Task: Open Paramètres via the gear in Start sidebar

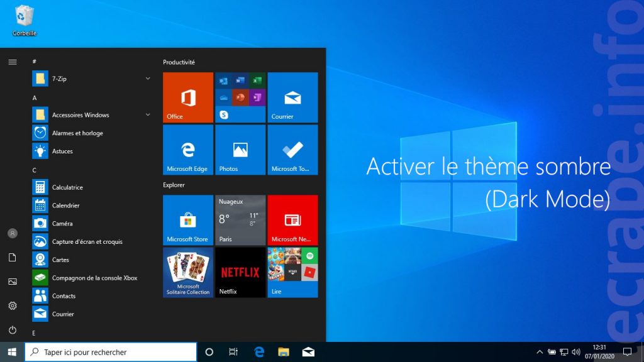Action: click(x=12, y=307)
